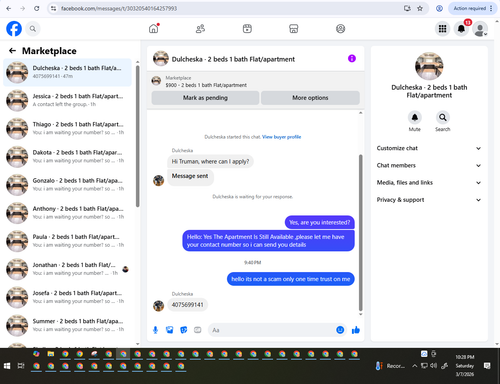Open the Reels video tab
The image size is (500, 384).
(x=247, y=29)
